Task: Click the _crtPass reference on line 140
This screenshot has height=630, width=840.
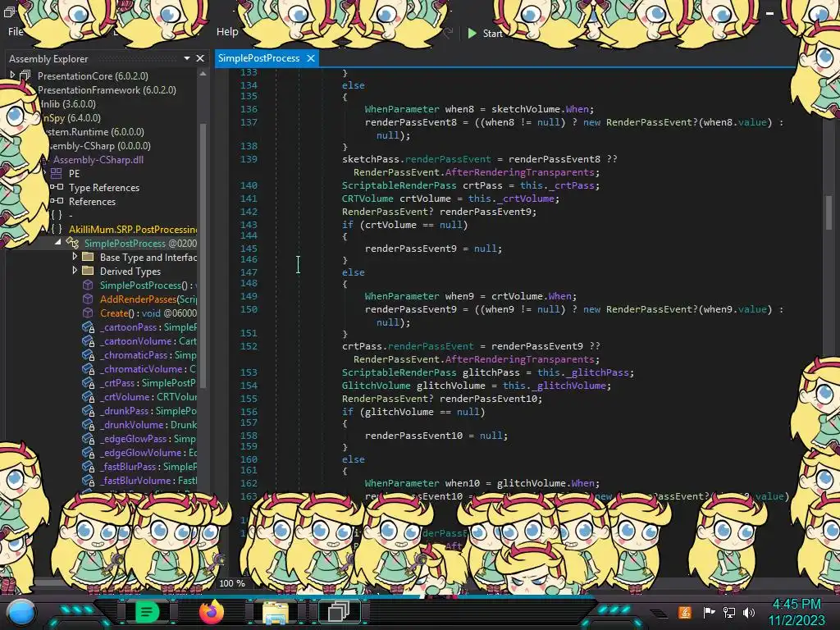Action: tap(573, 185)
